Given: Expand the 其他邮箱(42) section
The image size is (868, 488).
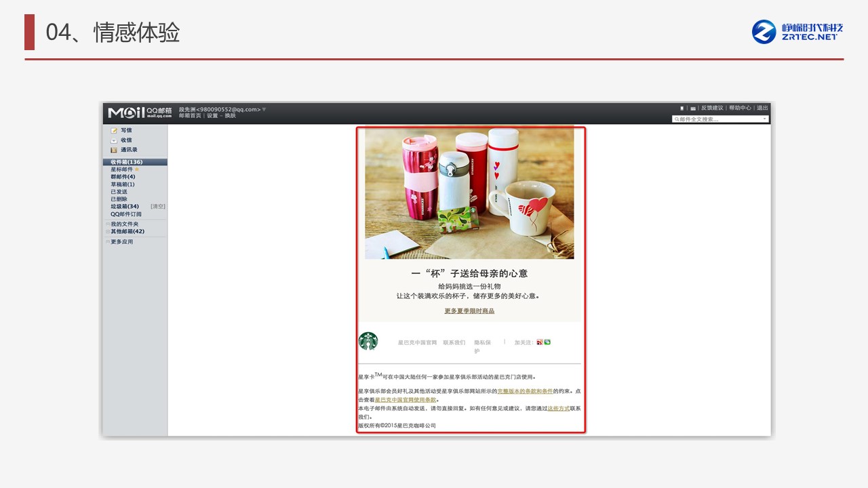Looking at the screenshot, I should pos(107,231).
